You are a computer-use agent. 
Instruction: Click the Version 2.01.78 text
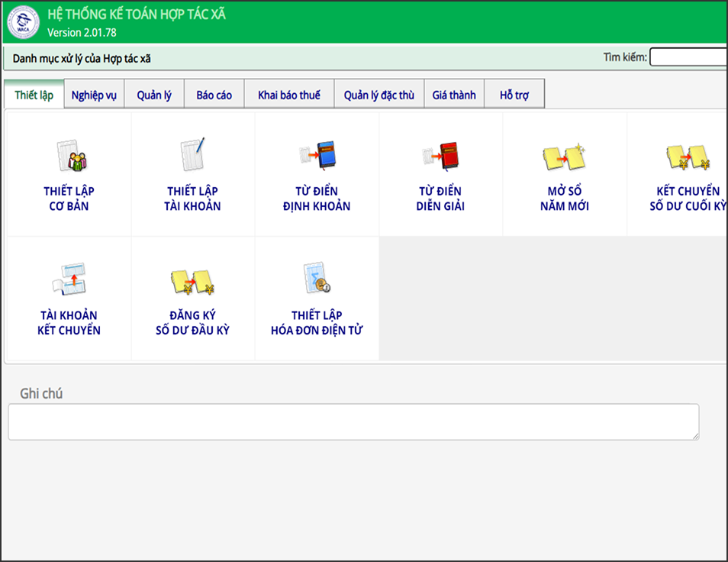[x=82, y=33]
